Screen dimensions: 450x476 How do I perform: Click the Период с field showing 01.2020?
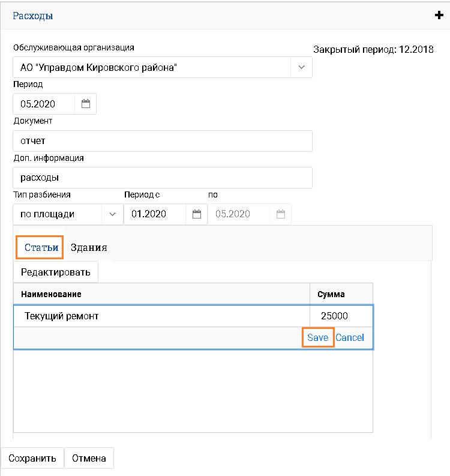pyautogui.click(x=155, y=214)
